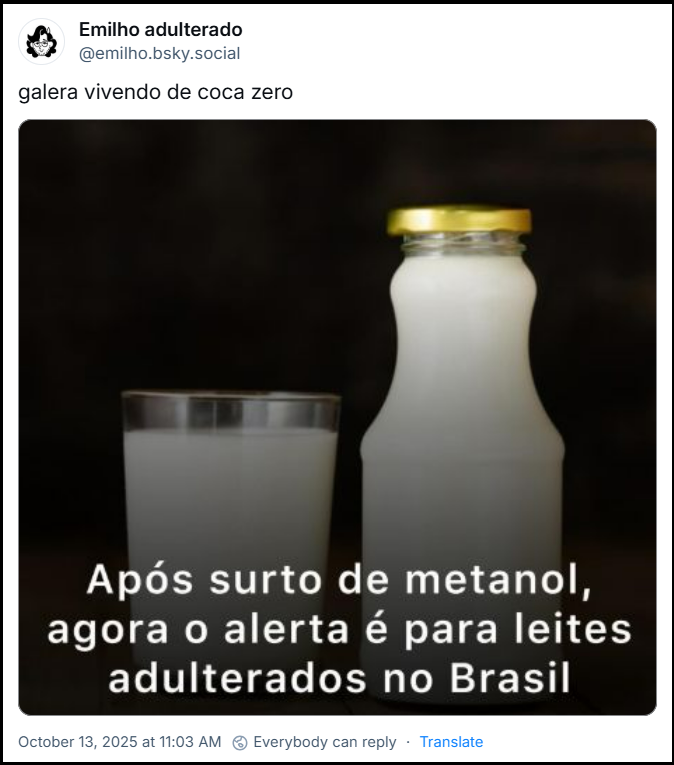
Task: Click the display name Emilho adulterado
Action: (x=161, y=30)
